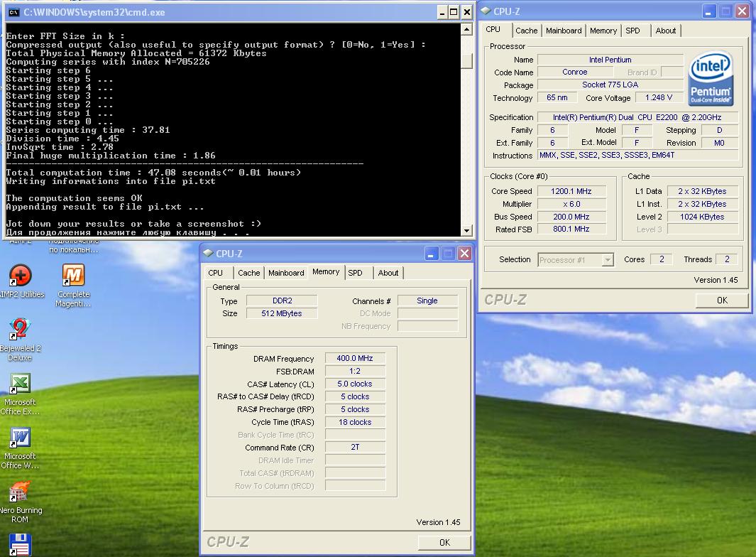The height and width of the screenshot is (557, 756).
Task: Click CAS# Latency value 5.0 clocks
Action: pyautogui.click(x=355, y=384)
